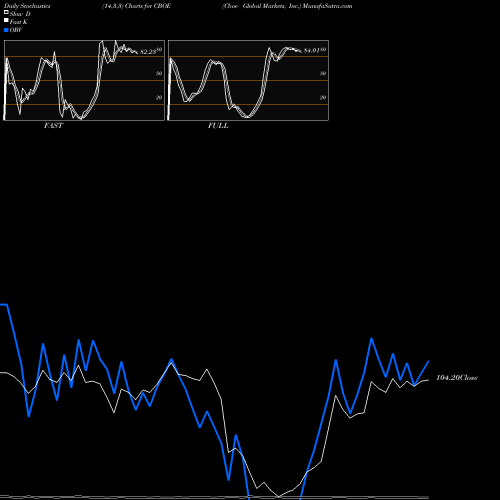The height and width of the screenshot is (500, 500).
Task: Click the 82.23 value on the FAST chart
Action: pos(148,52)
